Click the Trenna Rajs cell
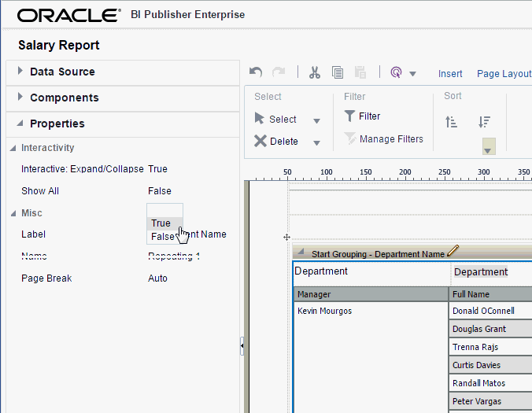 point(490,347)
